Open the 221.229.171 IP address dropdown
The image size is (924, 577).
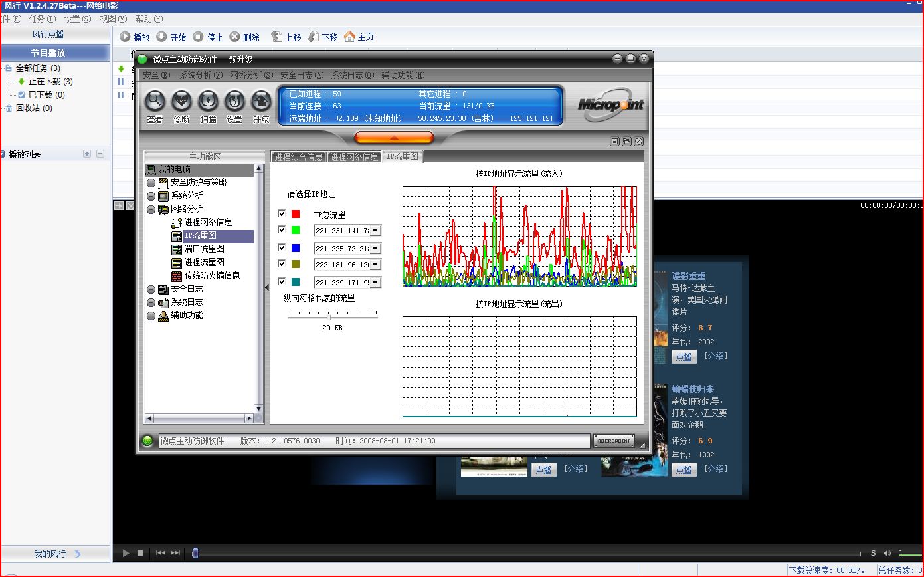(x=375, y=283)
